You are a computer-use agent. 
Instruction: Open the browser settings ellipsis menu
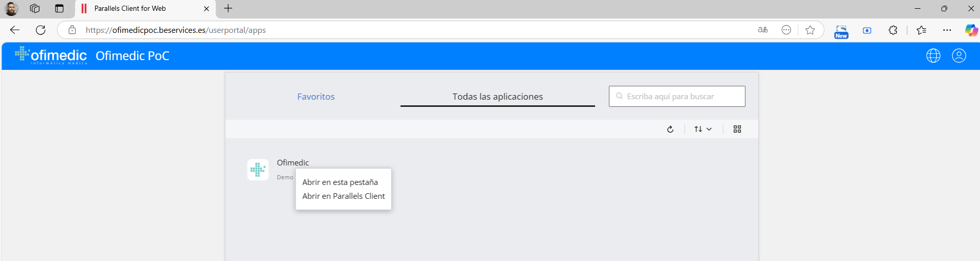tap(947, 30)
